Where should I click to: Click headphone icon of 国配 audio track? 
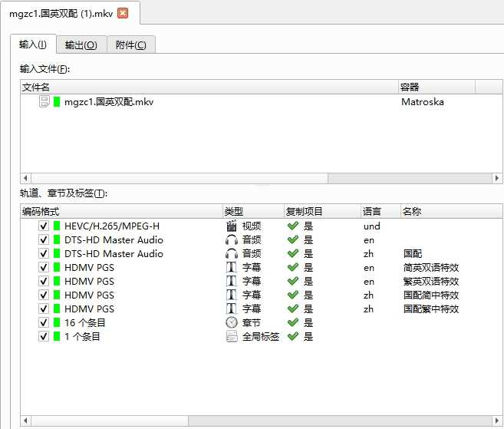coord(232,254)
